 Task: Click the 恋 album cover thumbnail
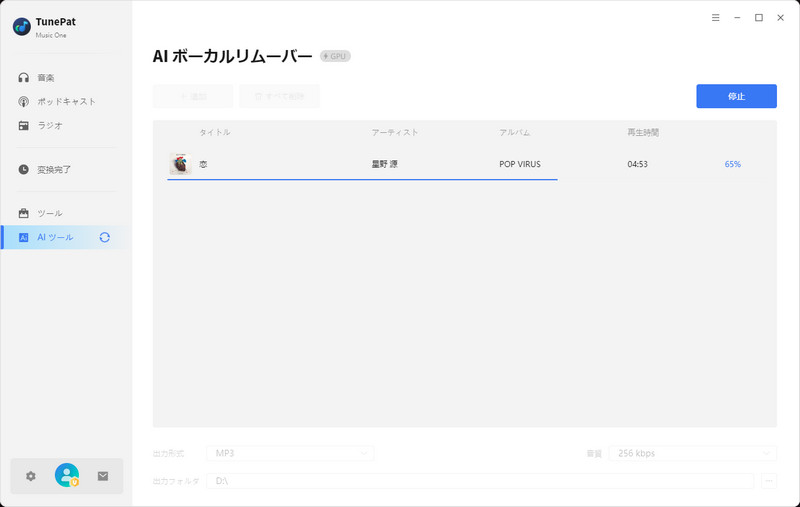click(180, 164)
